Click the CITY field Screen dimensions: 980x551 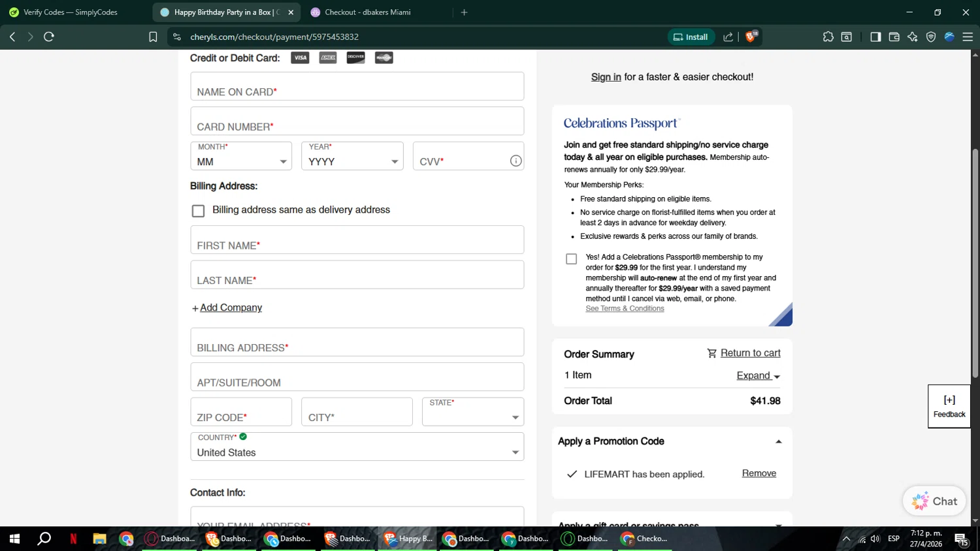[x=357, y=412]
